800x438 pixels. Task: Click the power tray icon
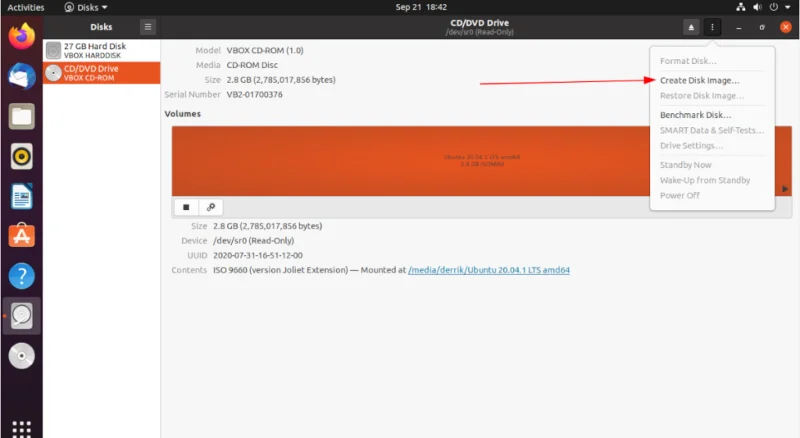pyautogui.click(x=774, y=7)
